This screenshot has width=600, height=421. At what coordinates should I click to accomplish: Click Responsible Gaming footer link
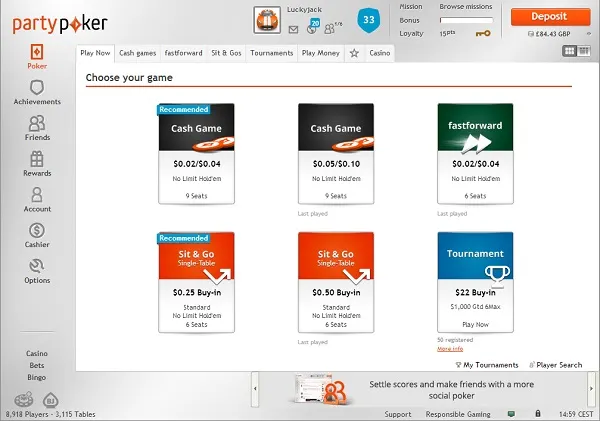click(458, 414)
